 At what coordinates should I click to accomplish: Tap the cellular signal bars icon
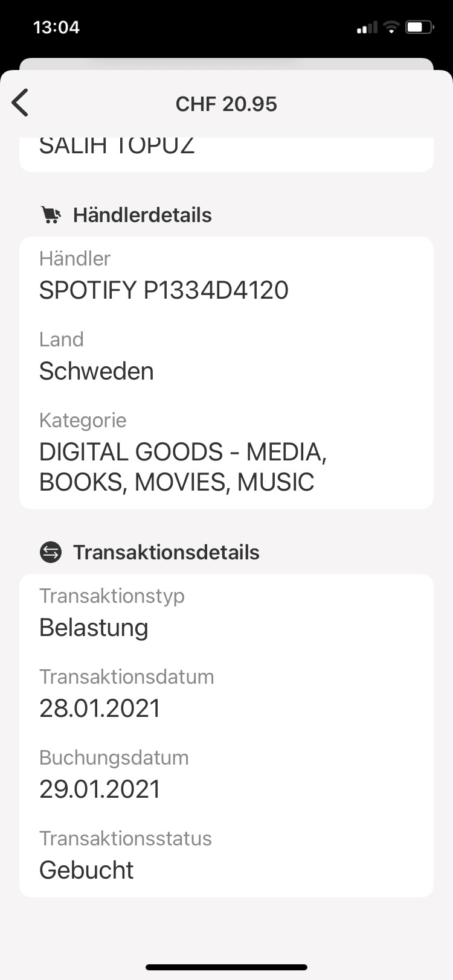367,28
